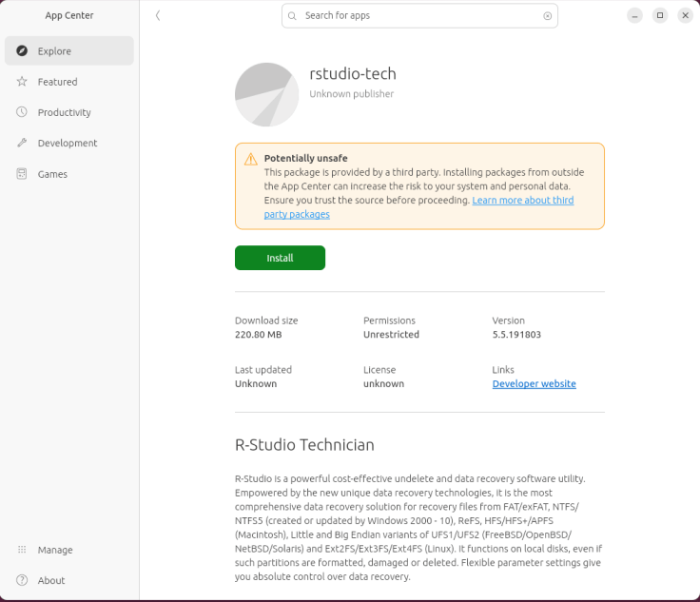
Task: Click the Potentially unsafe heading
Action: coord(306,158)
